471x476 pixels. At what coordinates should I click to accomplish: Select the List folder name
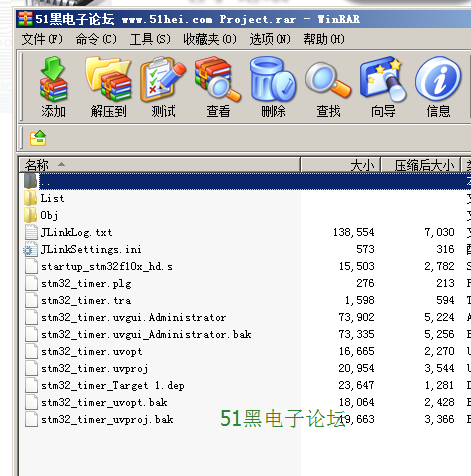pos(52,198)
